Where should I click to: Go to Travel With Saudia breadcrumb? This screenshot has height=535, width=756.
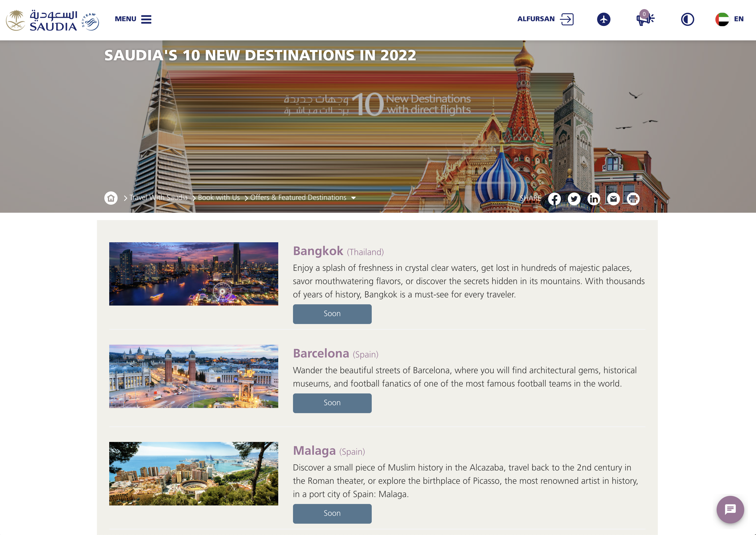(x=158, y=198)
